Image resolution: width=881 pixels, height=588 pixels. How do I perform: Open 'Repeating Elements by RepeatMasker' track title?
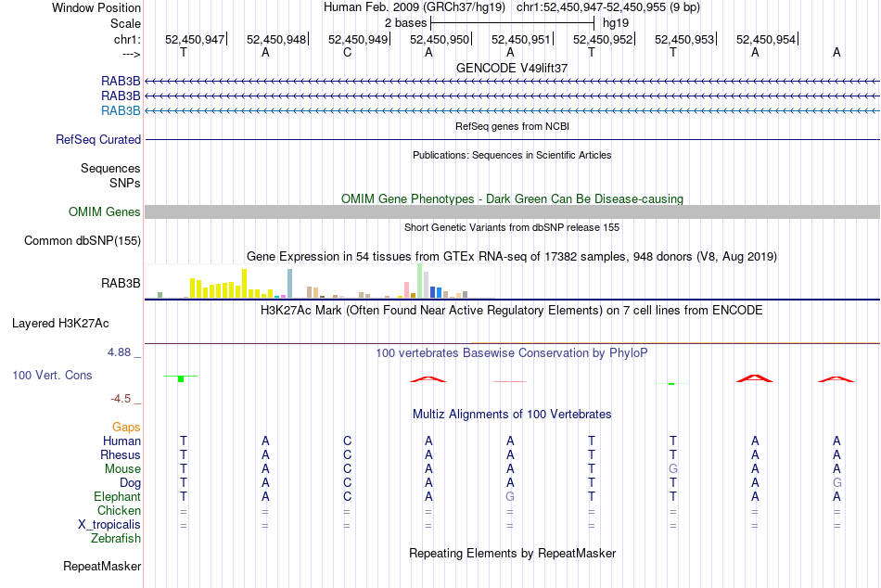[x=512, y=553]
